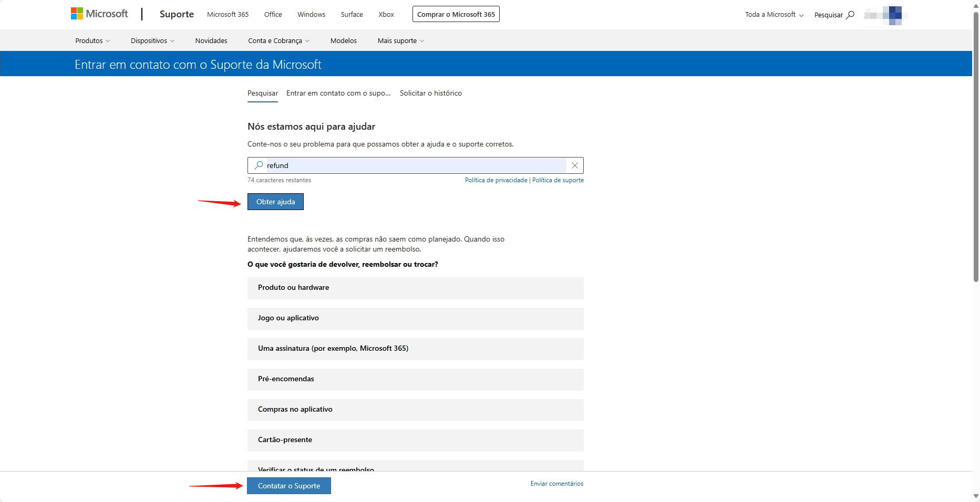The height and width of the screenshot is (502, 980).
Task: Open the Toda a Microsoft dropdown
Action: coord(773,15)
